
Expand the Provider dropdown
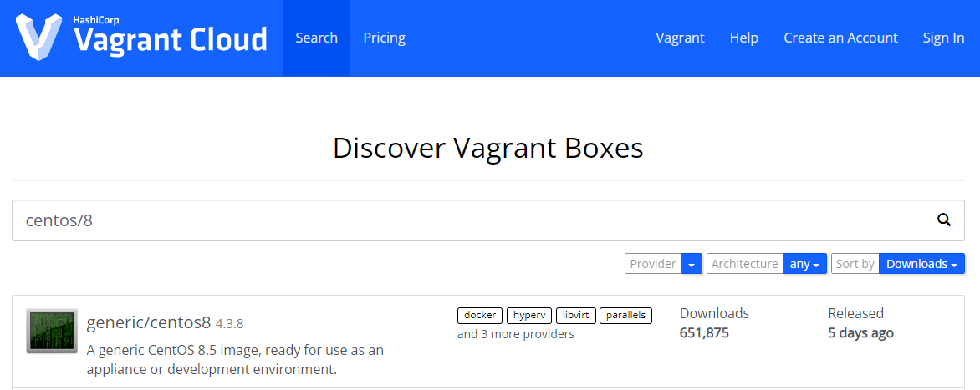692,263
